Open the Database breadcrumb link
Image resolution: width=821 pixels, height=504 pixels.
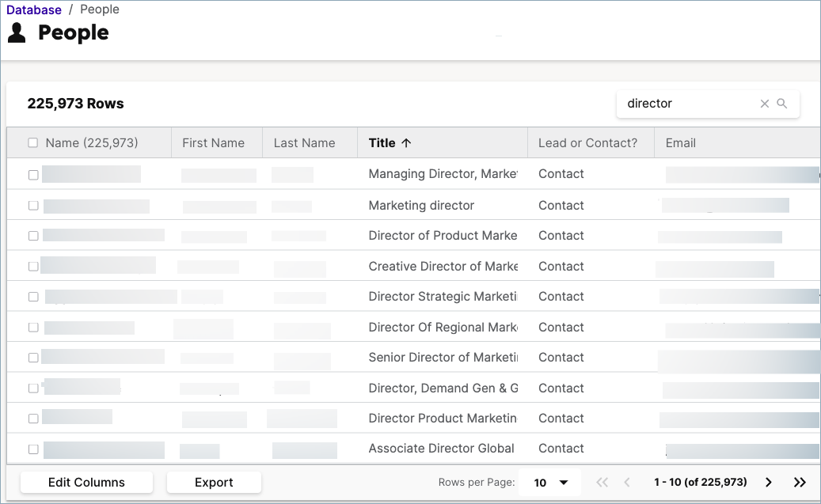(34, 10)
